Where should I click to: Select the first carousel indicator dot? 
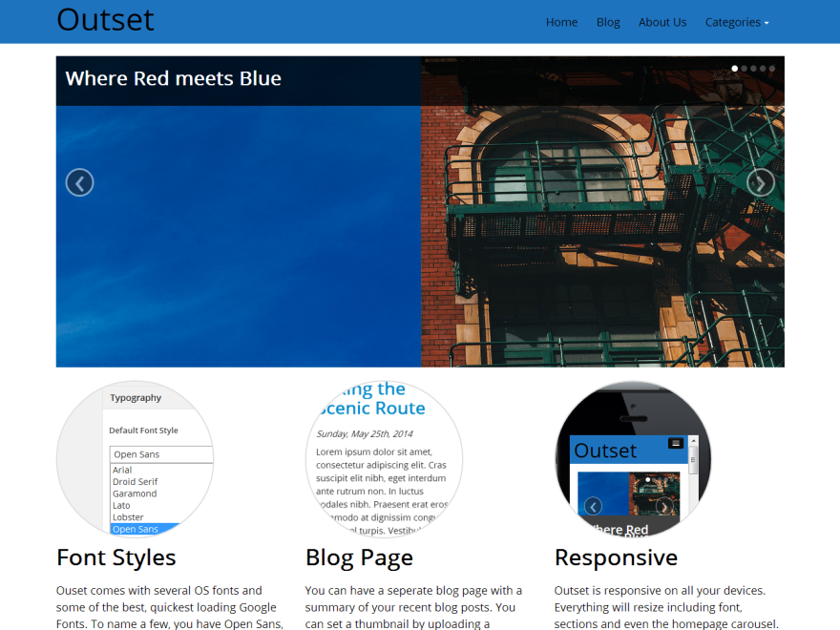click(x=734, y=69)
